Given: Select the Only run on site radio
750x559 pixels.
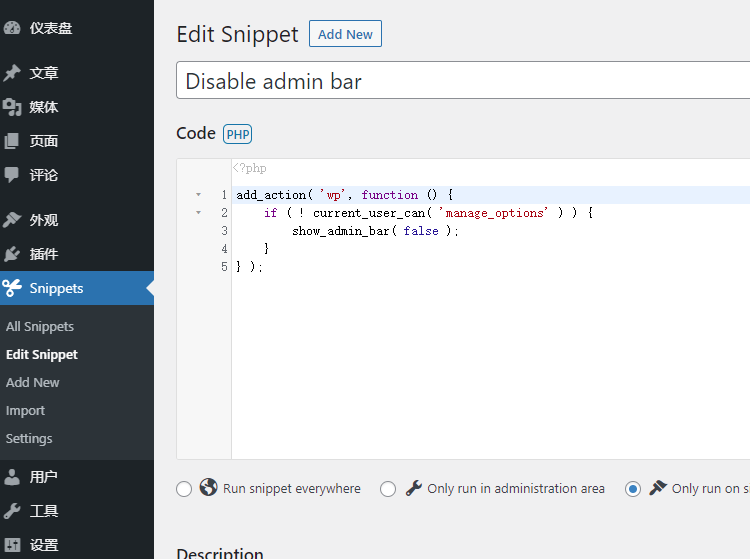Looking at the screenshot, I should click(632, 489).
